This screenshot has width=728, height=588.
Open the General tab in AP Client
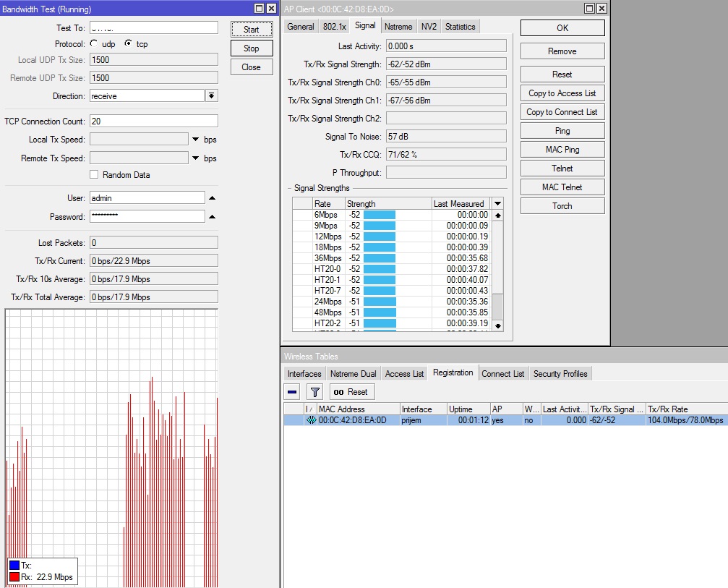[301, 27]
